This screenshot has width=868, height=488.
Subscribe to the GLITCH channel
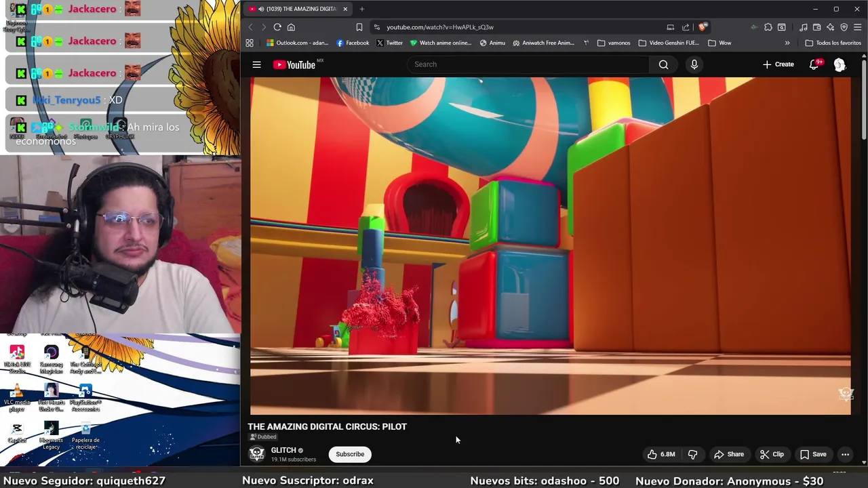(x=350, y=454)
